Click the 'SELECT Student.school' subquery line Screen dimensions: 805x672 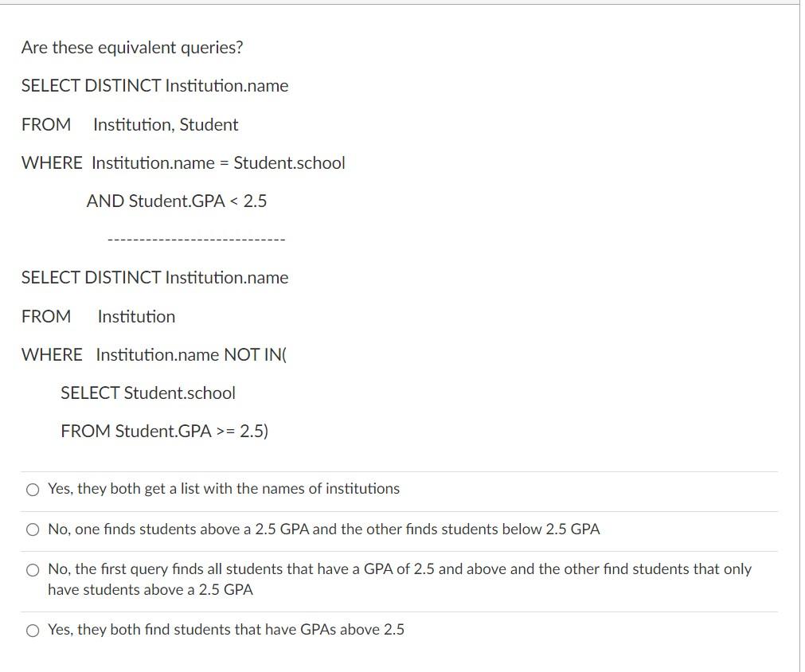point(148,393)
